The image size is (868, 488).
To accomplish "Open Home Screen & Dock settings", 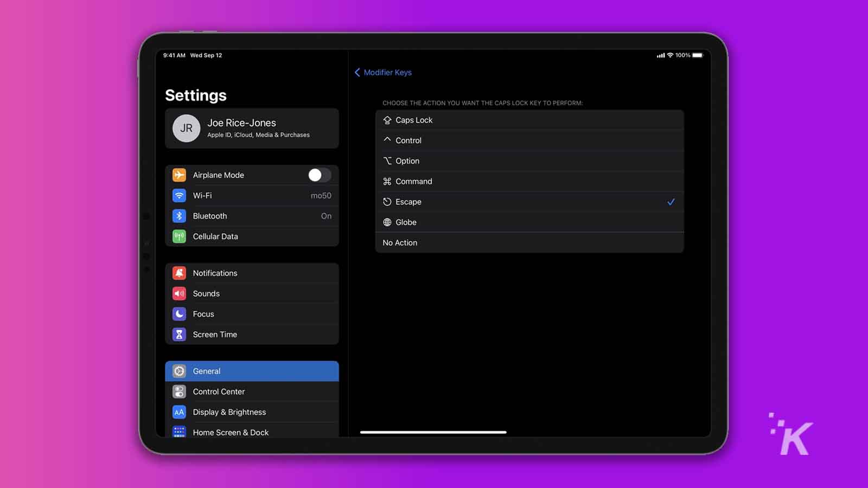I will [252, 431].
